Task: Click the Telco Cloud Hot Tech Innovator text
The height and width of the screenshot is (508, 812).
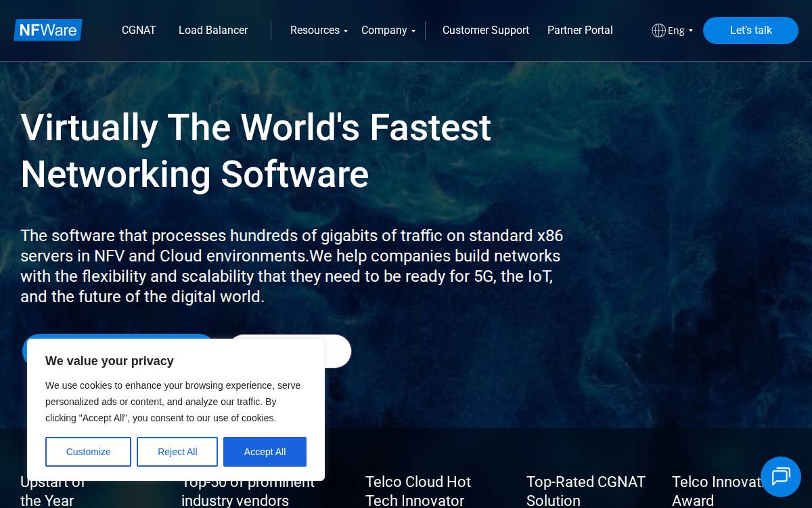Action: coord(418,491)
